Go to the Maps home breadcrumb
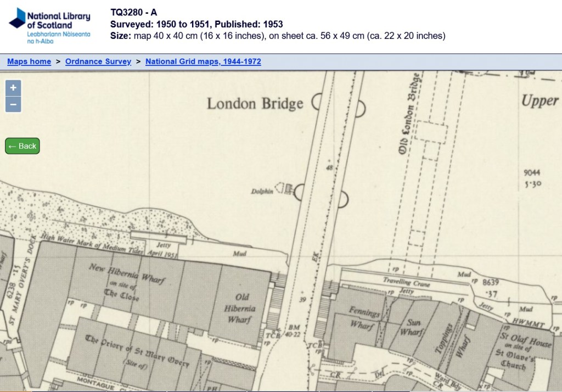This screenshot has width=562, height=392. [29, 61]
